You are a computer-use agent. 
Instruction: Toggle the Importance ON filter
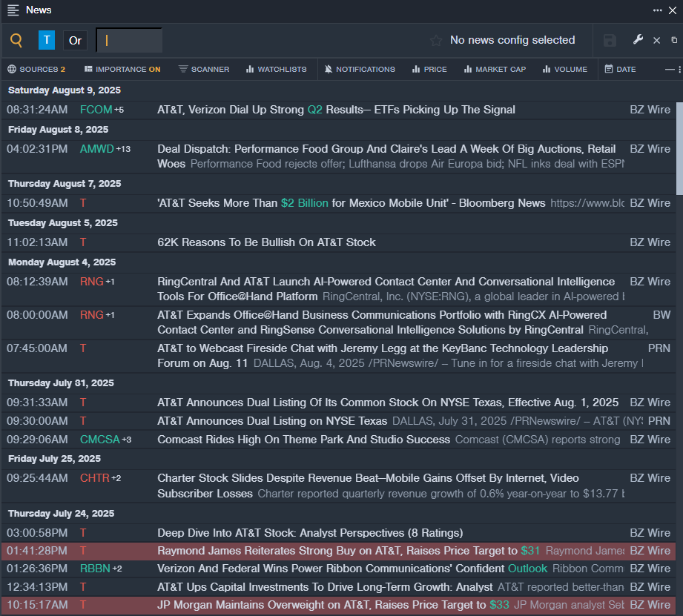(x=122, y=69)
